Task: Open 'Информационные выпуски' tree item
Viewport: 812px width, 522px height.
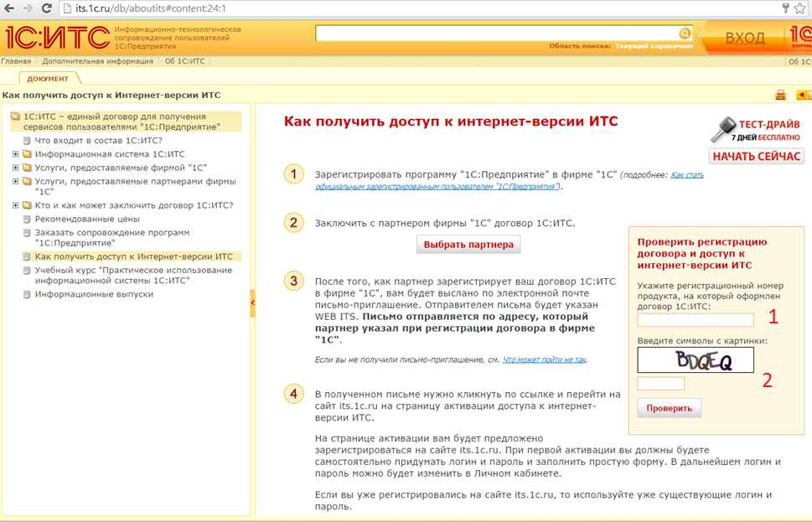Action: (x=94, y=294)
